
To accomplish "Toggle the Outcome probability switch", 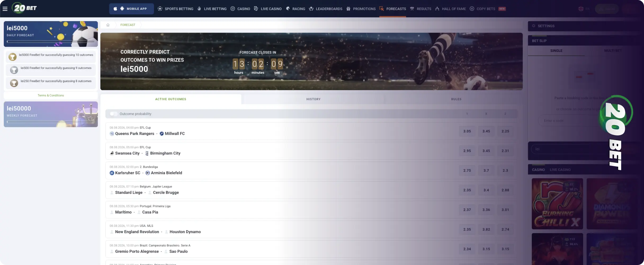I will [114, 114].
